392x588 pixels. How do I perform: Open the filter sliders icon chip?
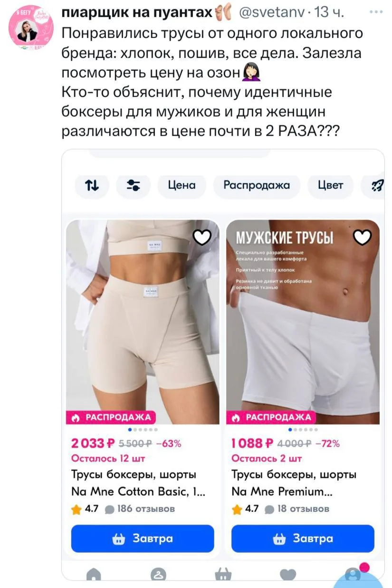click(134, 186)
